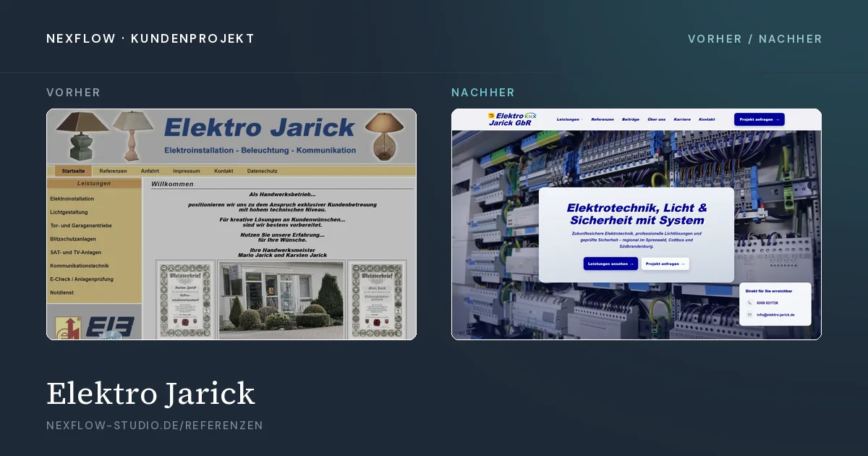Open SAT- und TV-Anlagen sidebar link
Image resolution: width=868 pixels, height=456 pixels.
click(x=75, y=252)
